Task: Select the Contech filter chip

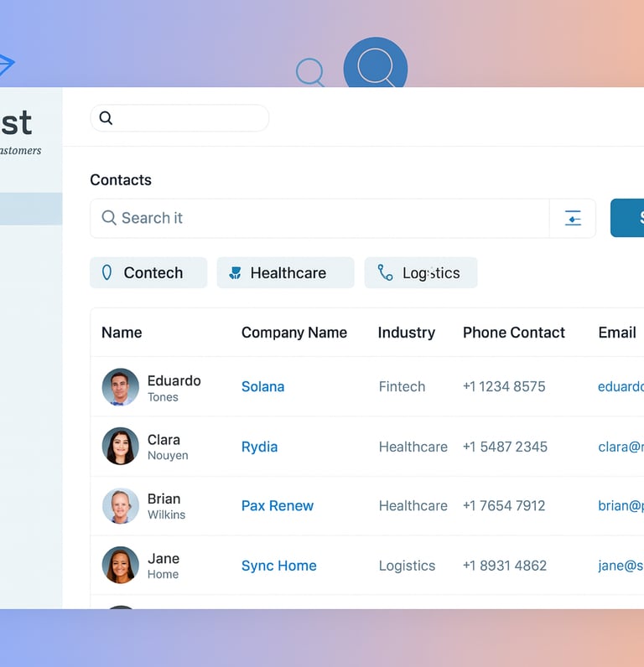Action: point(148,272)
